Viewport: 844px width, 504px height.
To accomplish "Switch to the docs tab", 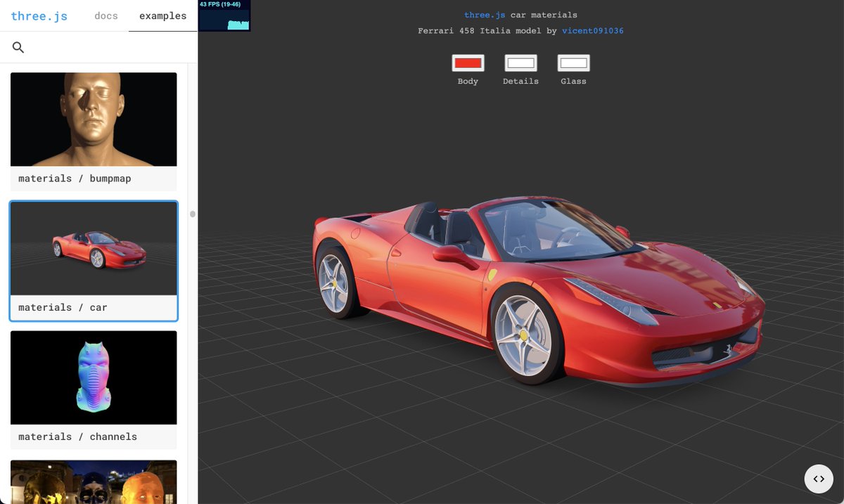I will point(105,15).
